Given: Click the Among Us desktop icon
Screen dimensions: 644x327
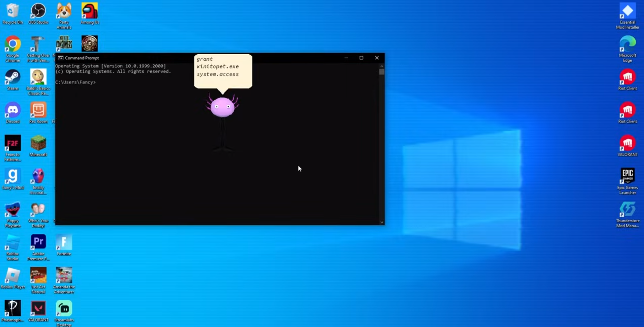Looking at the screenshot, I should pyautogui.click(x=89, y=13).
